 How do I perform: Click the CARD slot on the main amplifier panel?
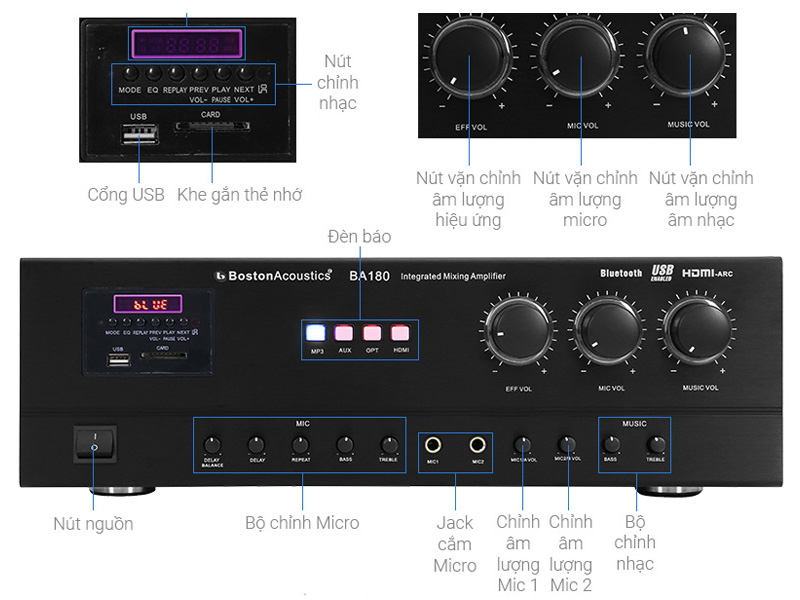point(163,355)
